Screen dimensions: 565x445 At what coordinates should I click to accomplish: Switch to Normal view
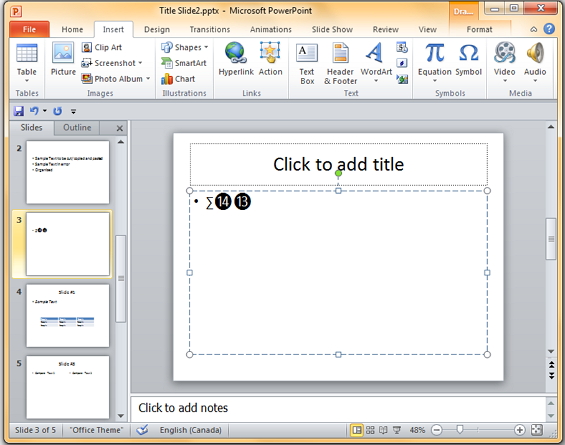357,430
